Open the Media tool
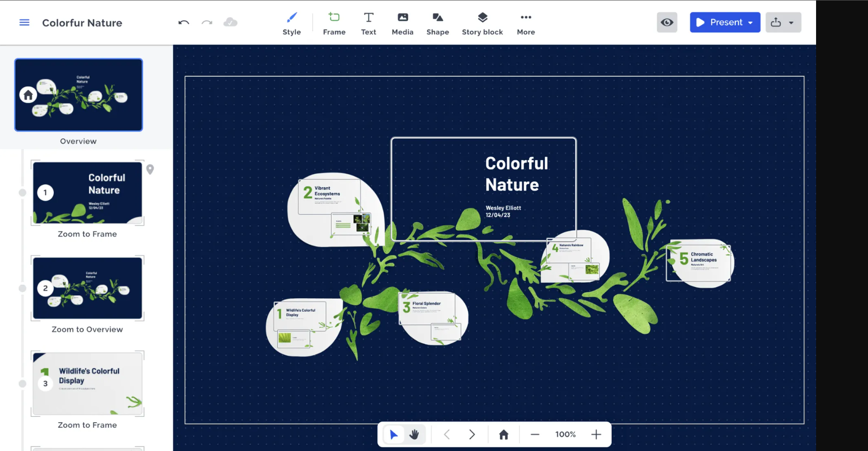Image resolution: width=868 pixels, height=451 pixels. tap(402, 23)
